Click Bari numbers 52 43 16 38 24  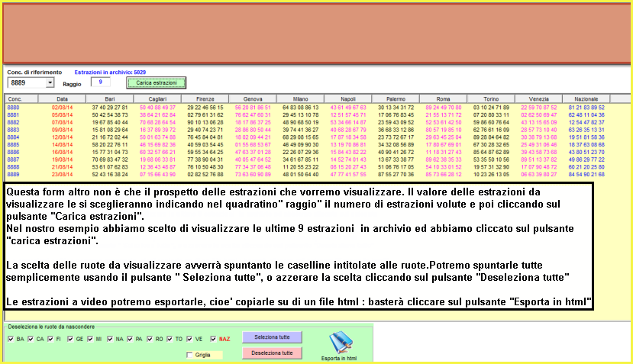coord(110,175)
